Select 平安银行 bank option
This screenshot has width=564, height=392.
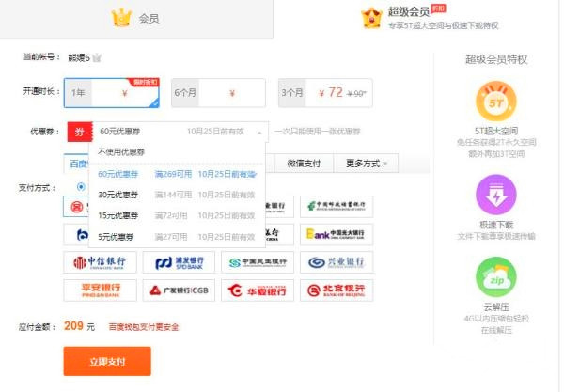pos(100,290)
